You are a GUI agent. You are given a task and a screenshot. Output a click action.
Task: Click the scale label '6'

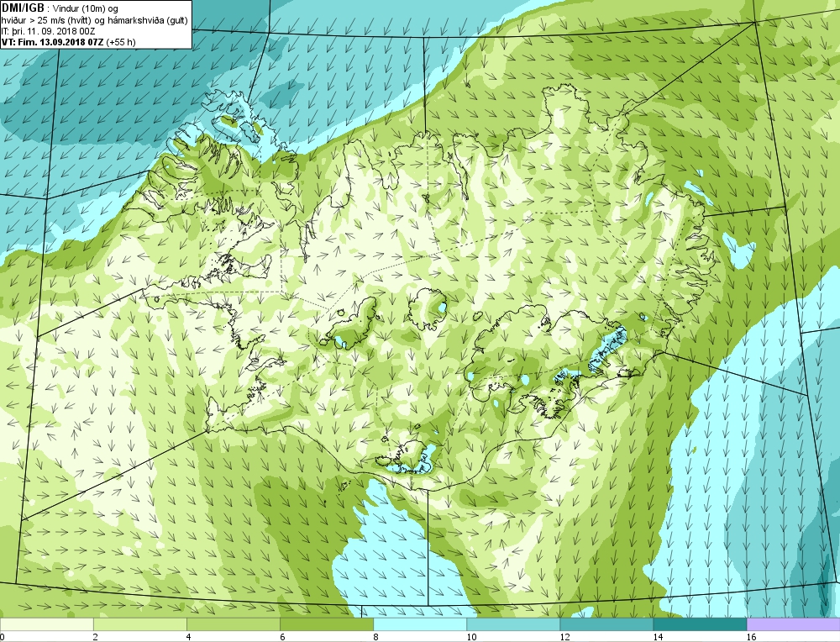coord(282,637)
